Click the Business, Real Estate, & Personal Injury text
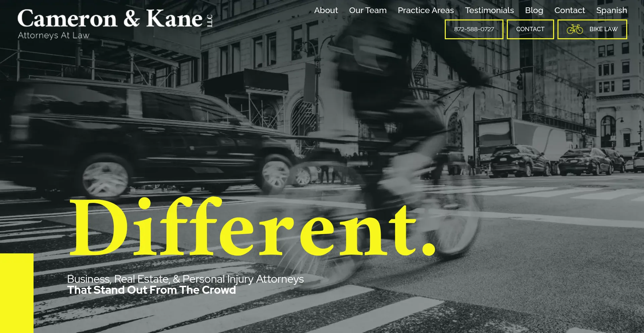Screen dimensions: 644x333 tap(185, 279)
